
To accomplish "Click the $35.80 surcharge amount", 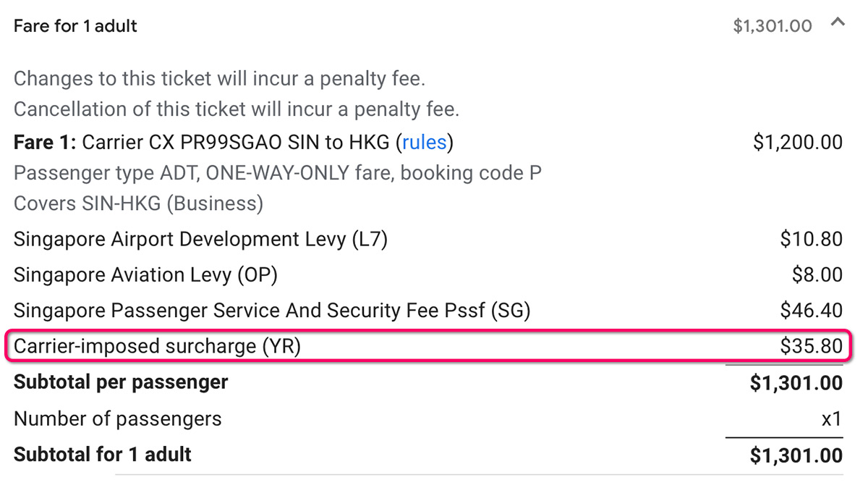I will coord(811,346).
